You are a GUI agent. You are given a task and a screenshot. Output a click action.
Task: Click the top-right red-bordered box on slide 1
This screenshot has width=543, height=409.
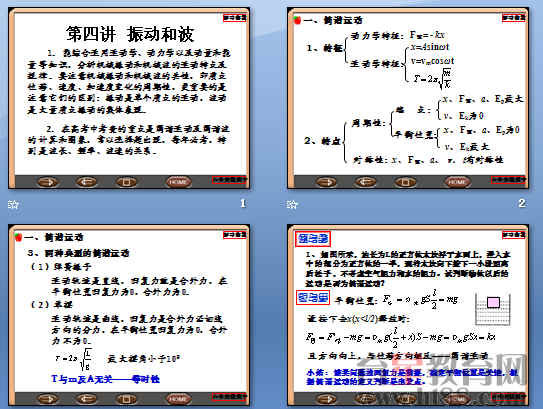tap(234, 17)
